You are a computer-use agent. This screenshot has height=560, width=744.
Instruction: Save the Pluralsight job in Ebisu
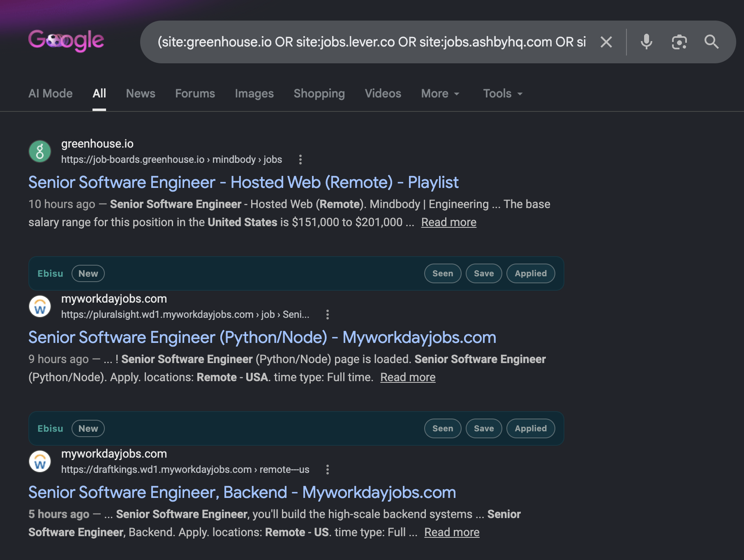click(484, 273)
